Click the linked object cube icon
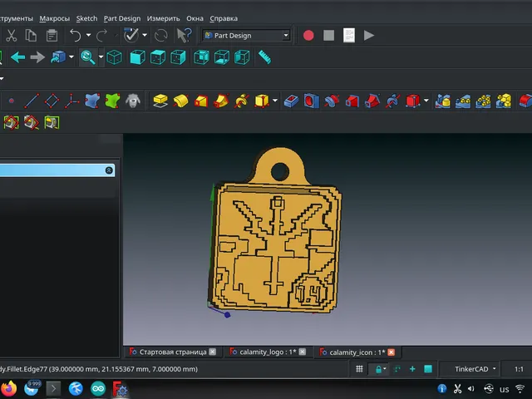 click(58, 57)
